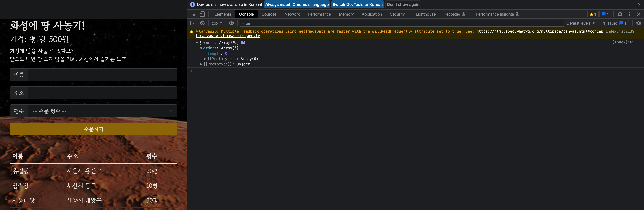Open the DevTools three-dot customize menu
Image resolution: width=644 pixels, height=210 pixels.
coord(630,14)
